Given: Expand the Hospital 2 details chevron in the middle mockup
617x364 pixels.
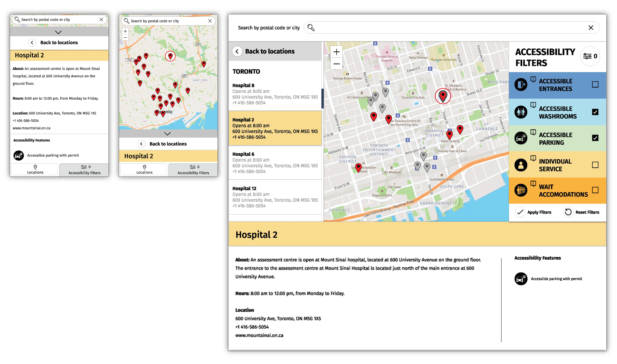Looking at the screenshot, I should coord(168,134).
